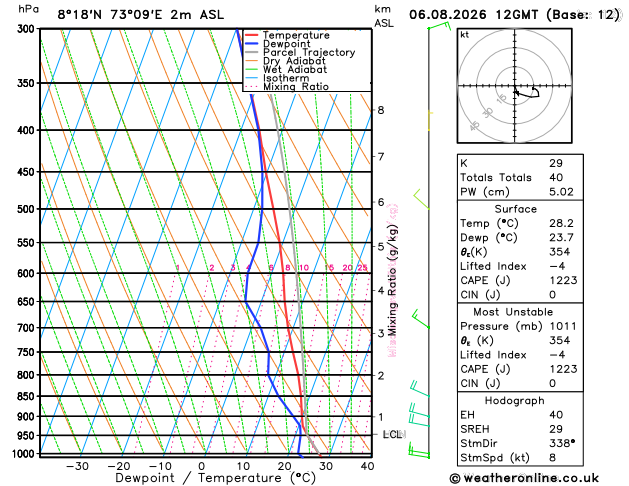The image size is (629, 486).
Task: Click the gray Parcel Trajectory line sample in legend
Action: tap(252, 53)
